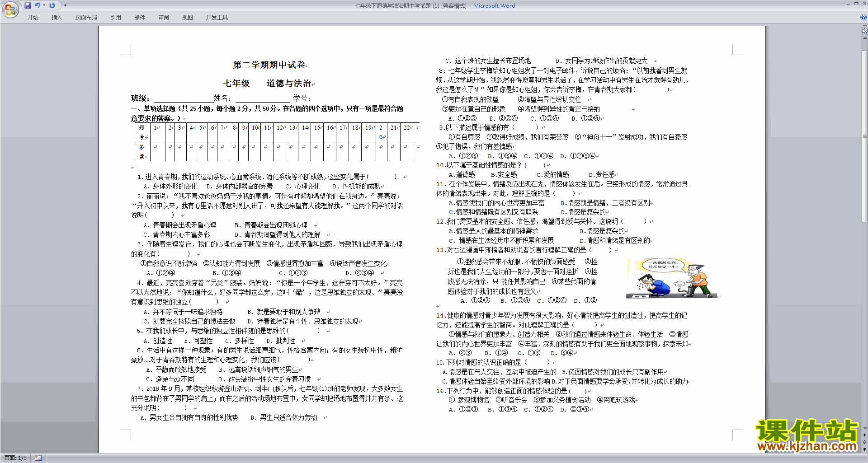Click the Undo icon

point(38,5)
